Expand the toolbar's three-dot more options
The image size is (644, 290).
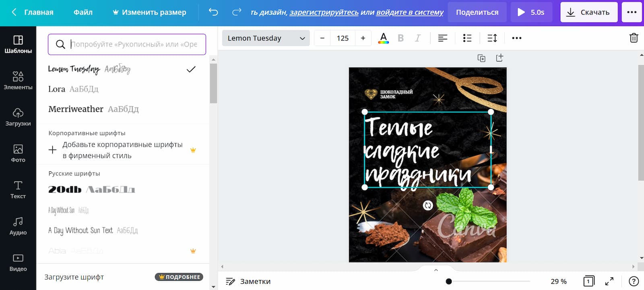pos(516,38)
